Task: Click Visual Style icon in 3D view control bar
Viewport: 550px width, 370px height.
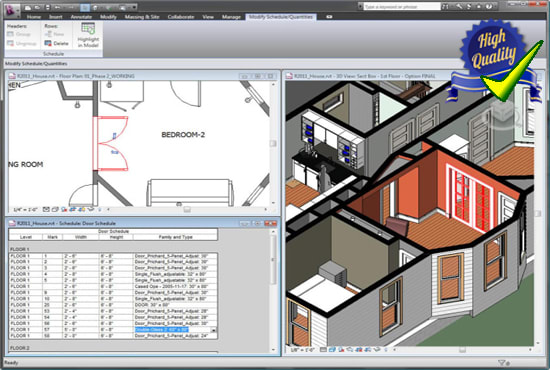Action: [332, 350]
